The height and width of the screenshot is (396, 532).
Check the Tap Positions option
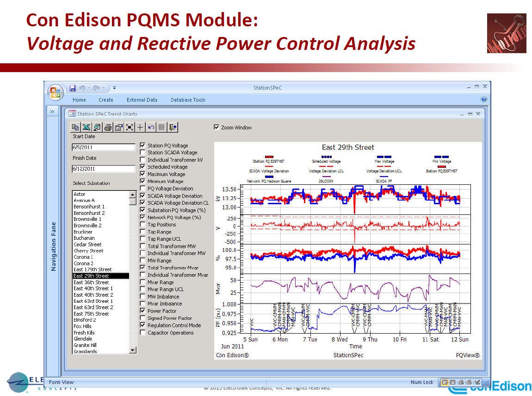coord(142,224)
